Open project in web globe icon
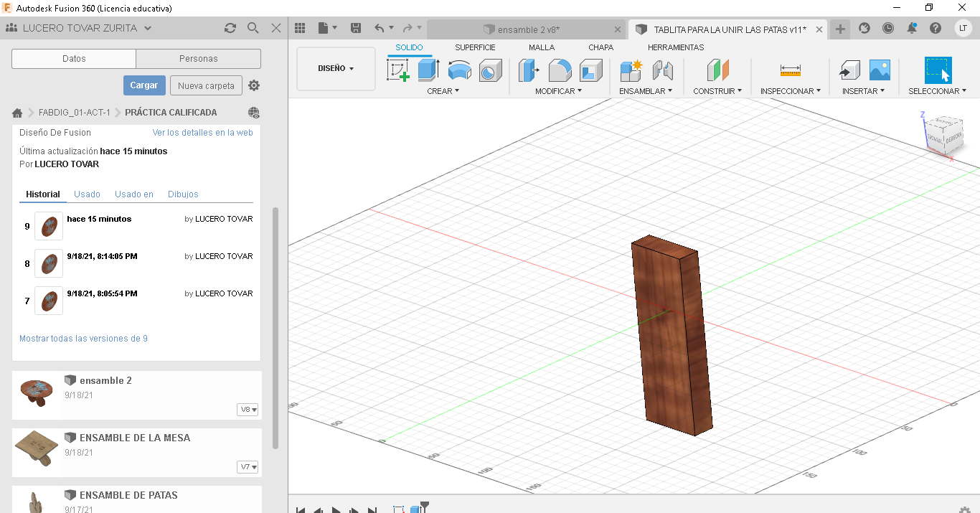Viewport: 980px width, 513px height. [253, 113]
